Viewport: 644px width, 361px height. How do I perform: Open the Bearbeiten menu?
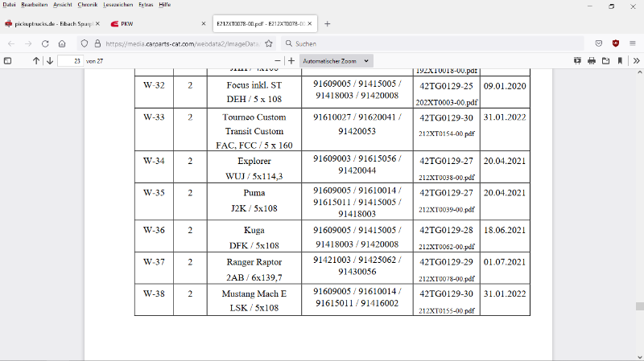coord(34,5)
